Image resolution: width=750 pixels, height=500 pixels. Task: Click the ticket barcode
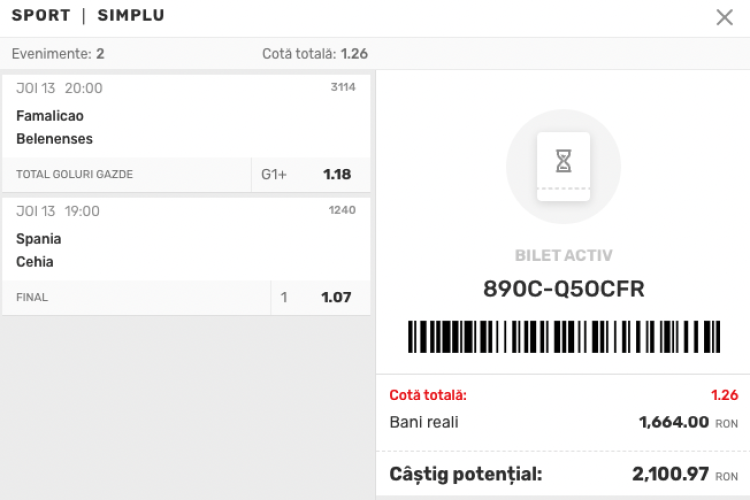pyautogui.click(x=563, y=336)
